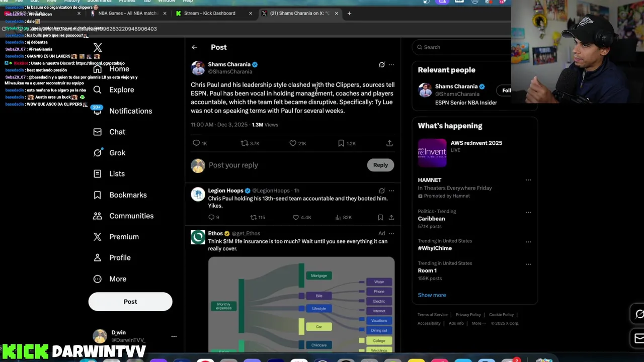Screen dimensions: 644x362
Task: Close the Shams Charania on X tab
Action: [336, 13]
